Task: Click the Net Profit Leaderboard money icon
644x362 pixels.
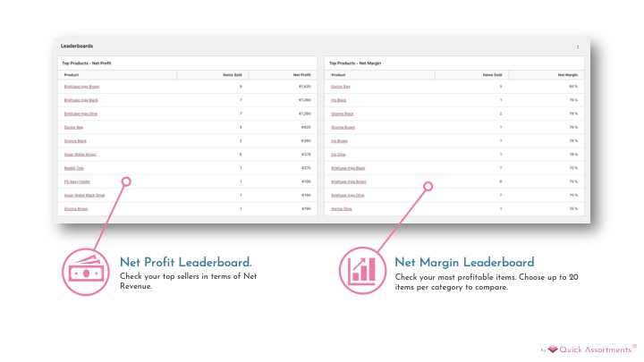Action: [x=86, y=272]
